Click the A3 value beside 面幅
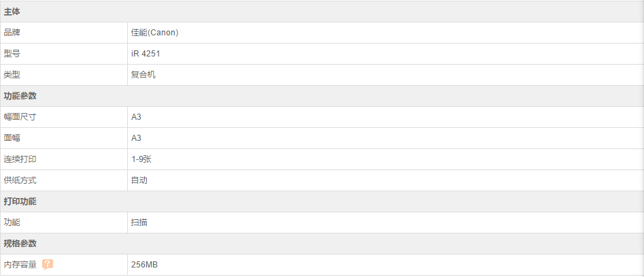The height and width of the screenshot is (277, 644). pos(136,138)
